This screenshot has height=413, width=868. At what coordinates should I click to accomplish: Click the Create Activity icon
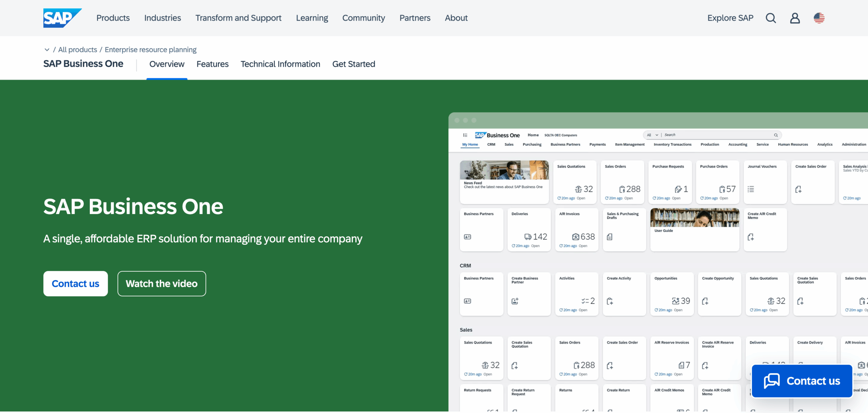(610, 301)
